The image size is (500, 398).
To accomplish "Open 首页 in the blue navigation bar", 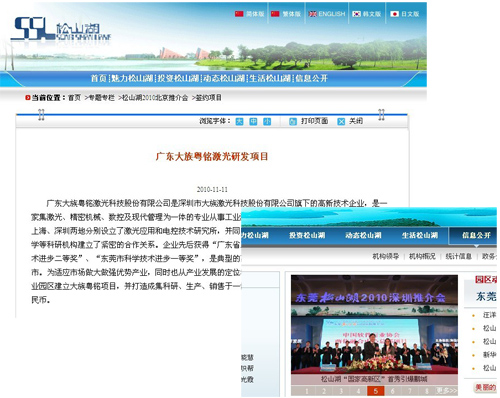I will [x=99, y=78].
